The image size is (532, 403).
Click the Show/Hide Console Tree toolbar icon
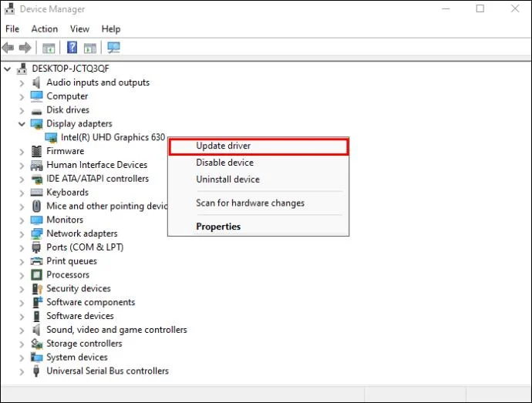tap(49, 49)
